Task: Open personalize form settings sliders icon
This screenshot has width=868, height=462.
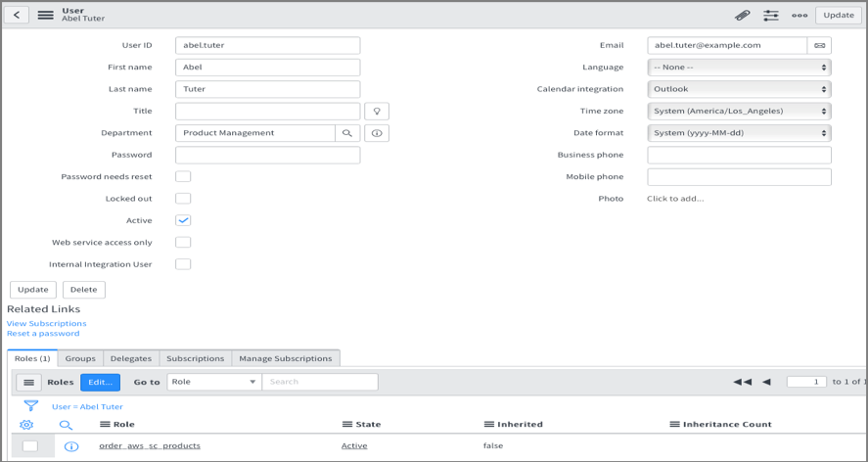Action: pos(771,15)
